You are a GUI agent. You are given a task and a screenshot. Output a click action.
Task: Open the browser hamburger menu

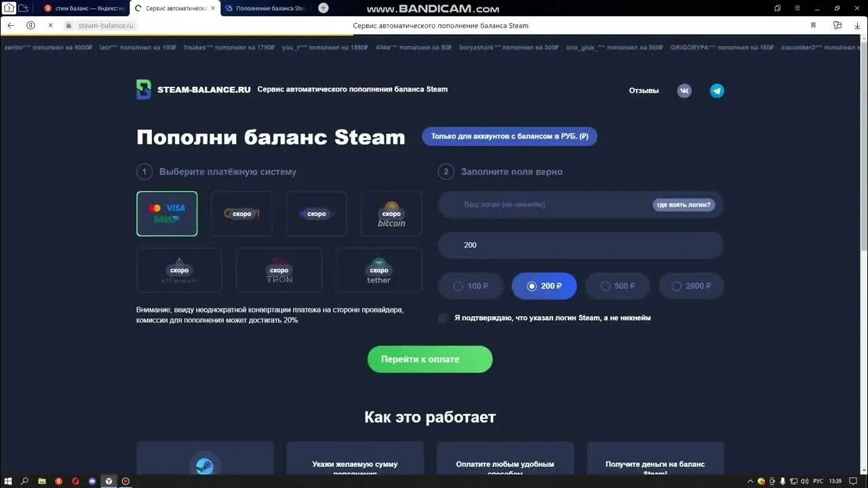(x=797, y=8)
